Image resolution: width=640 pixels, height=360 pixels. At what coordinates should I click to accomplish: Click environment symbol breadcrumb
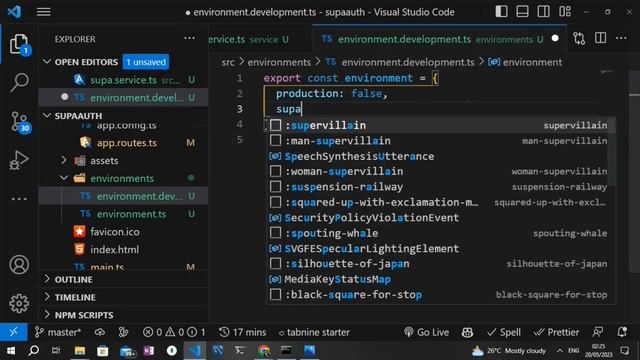pos(525,62)
